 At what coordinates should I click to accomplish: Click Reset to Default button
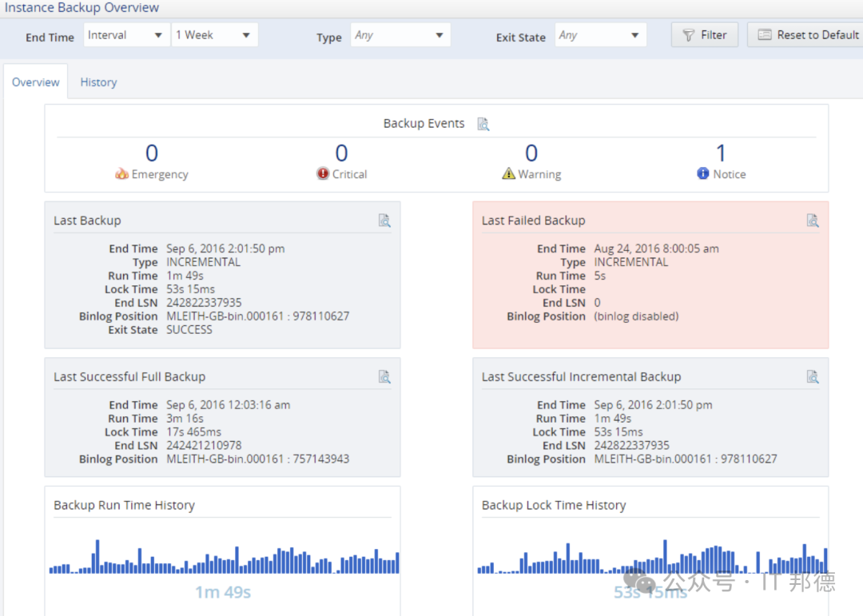point(807,35)
